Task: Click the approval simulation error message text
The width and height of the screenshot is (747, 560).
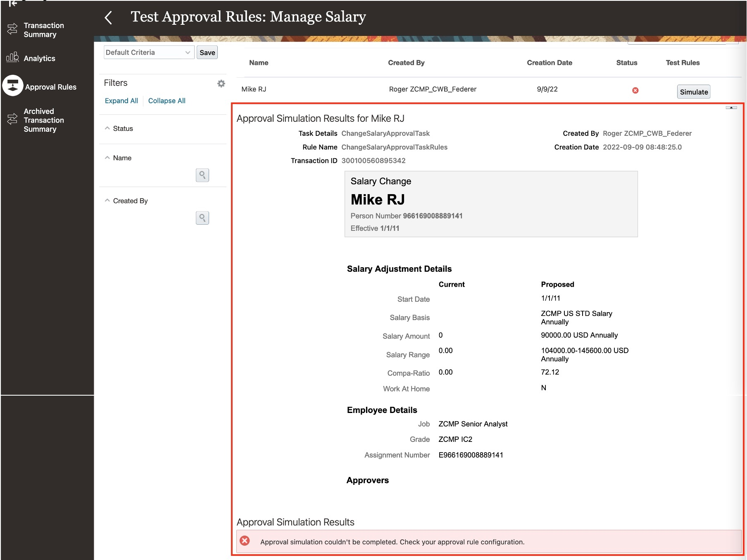Action: [392, 542]
